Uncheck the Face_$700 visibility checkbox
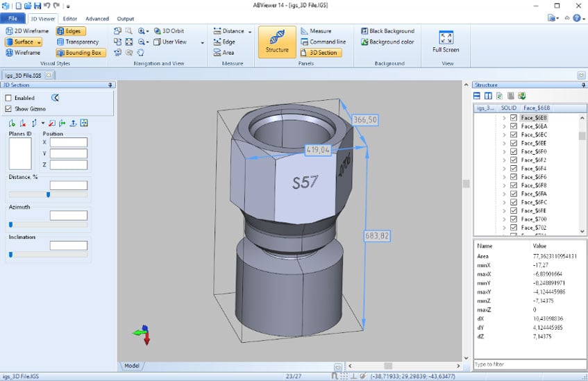Viewport: 588px width, 381px height. [514, 219]
